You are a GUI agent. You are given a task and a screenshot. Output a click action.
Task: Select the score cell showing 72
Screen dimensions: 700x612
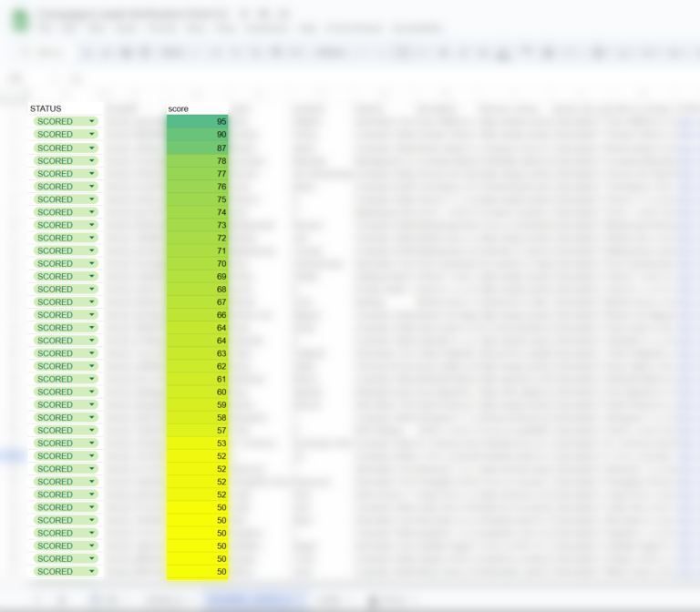pyautogui.click(x=197, y=238)
